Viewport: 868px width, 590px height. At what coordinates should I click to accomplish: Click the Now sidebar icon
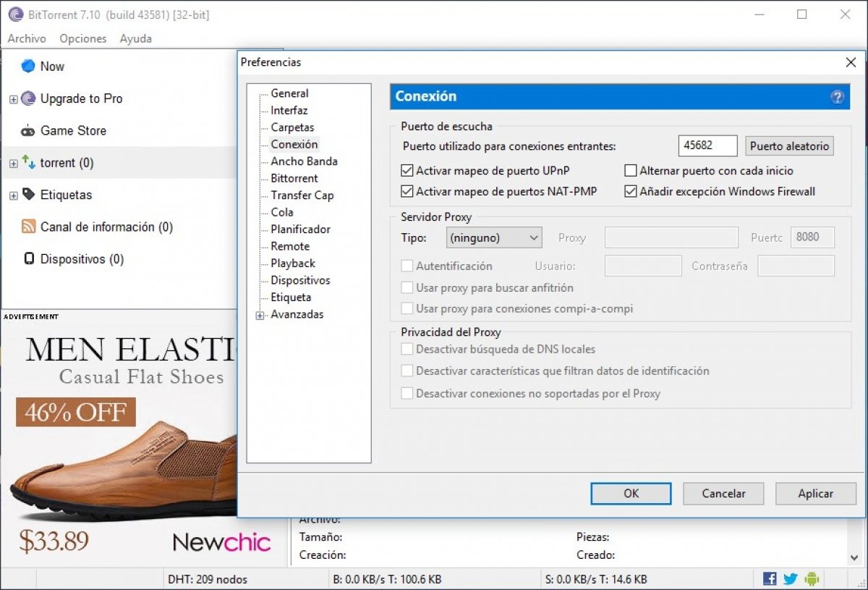pos(28,66)
